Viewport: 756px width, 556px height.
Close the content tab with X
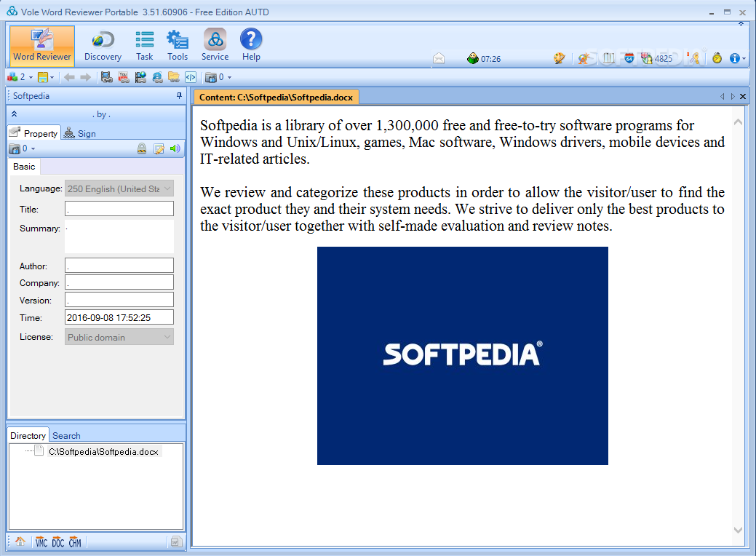[743, 97]
